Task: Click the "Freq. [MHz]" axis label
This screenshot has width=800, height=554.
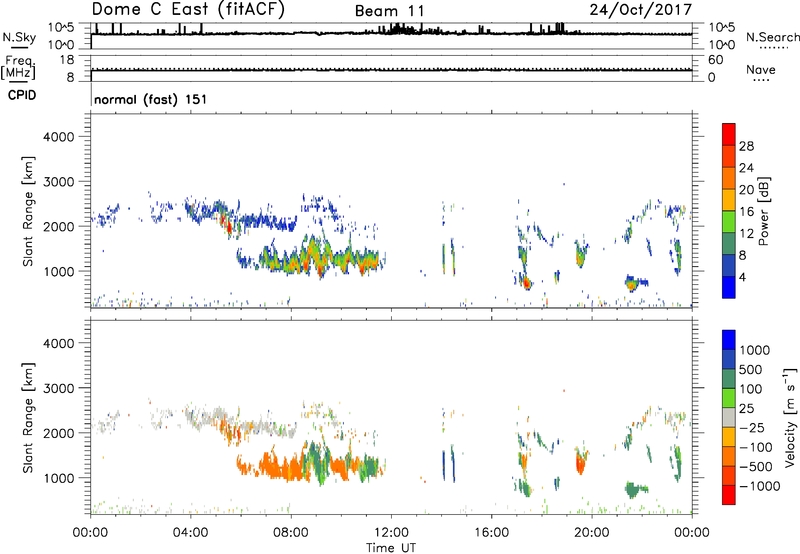Action: (18, 67)
